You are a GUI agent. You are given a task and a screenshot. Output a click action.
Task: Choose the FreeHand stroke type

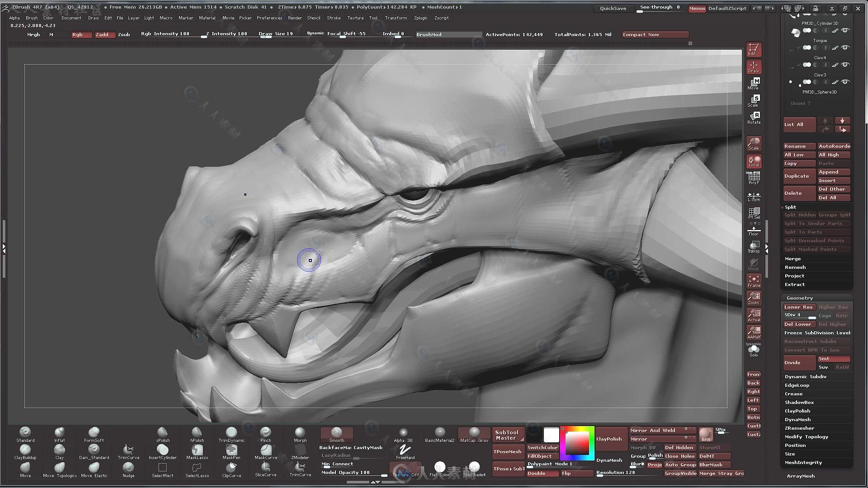tap(405, 451)
